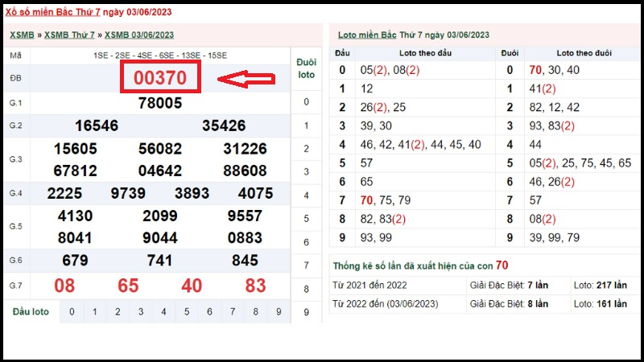The height and width of the screenshot is (362, 644).
Task: Open the 'XSMB Thứ 7' breadcrumb link
Action: click(69, 35)
